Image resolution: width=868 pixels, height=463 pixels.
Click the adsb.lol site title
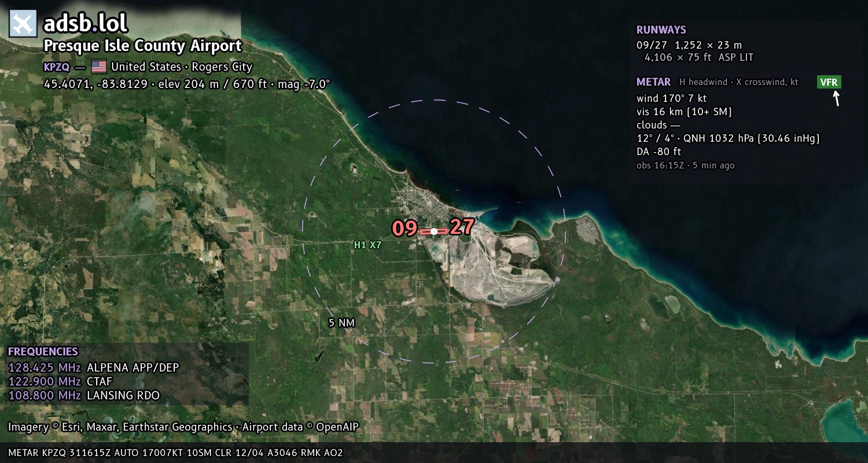(86, 24)
